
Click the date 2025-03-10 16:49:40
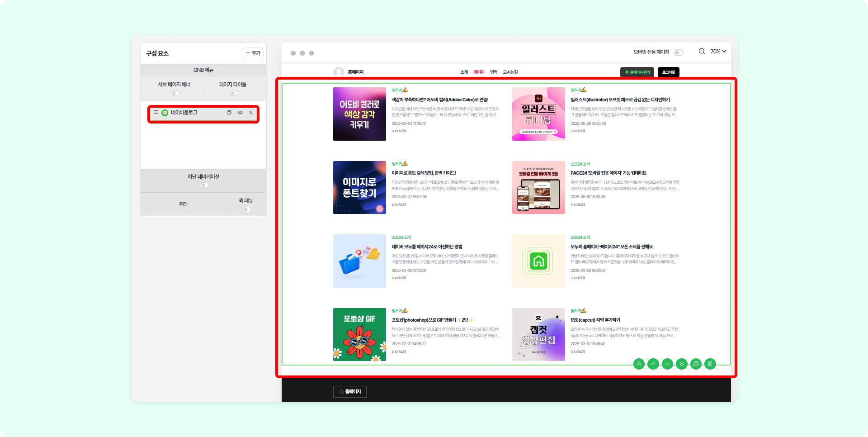(588, 344)
